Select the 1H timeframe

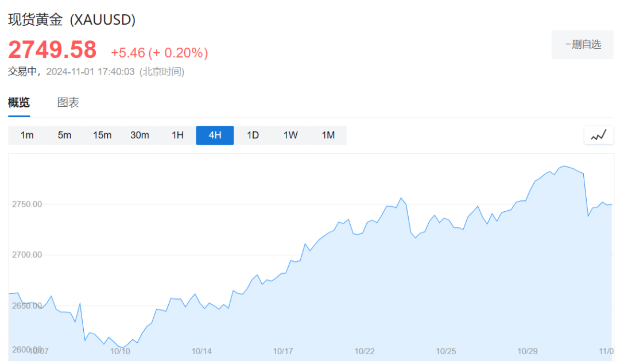(177, 135)
